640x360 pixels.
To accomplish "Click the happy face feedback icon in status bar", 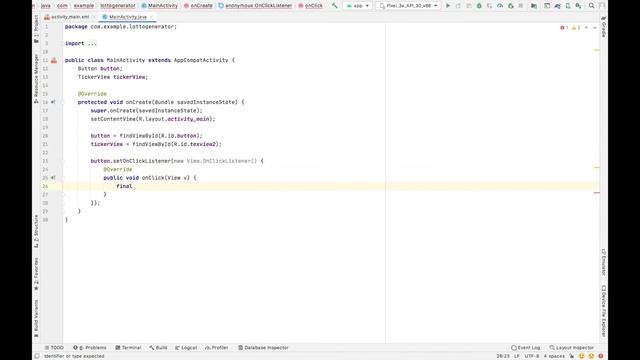I will (x=582, y=356).
